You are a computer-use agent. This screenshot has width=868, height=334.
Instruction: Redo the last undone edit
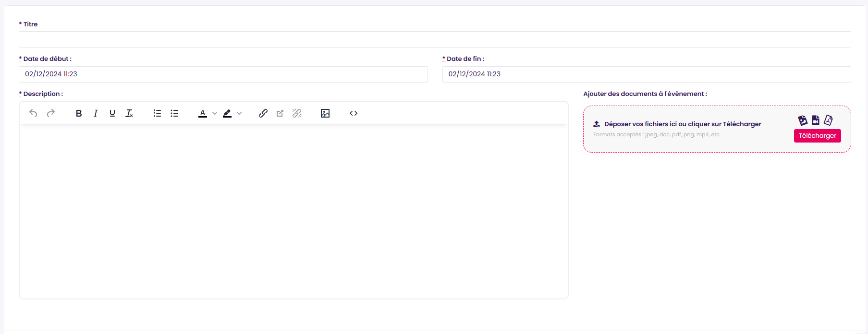tap(50, 113)
